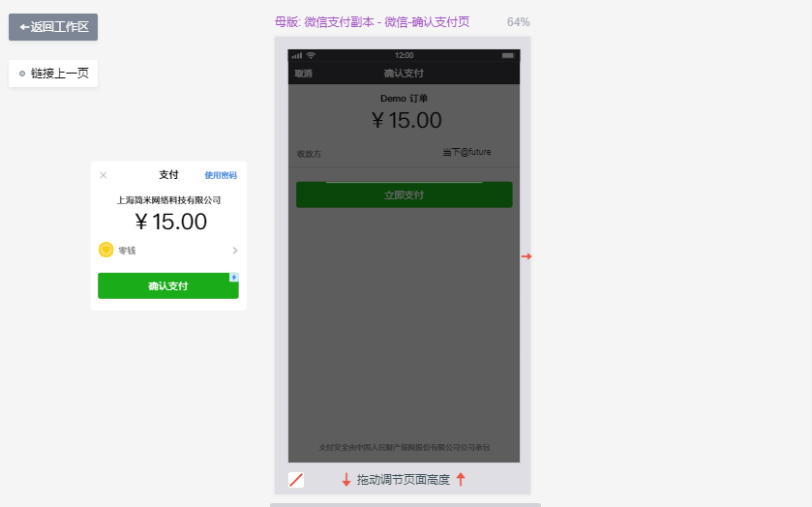Screen dimensions: 812x507
Task: Click the wifi icon in phone status bar
Action: click(311, 55)
